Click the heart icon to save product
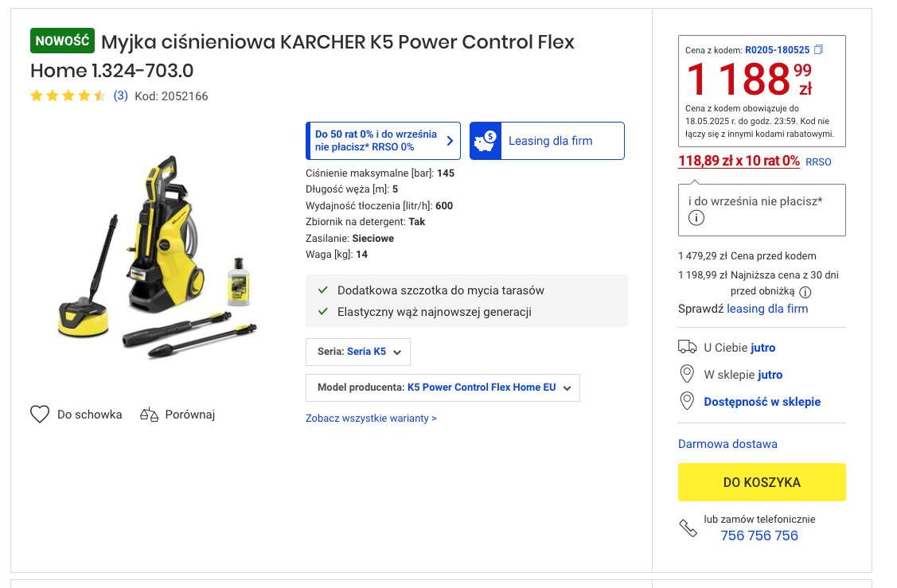The image size is (897, 588). [40, 415]
